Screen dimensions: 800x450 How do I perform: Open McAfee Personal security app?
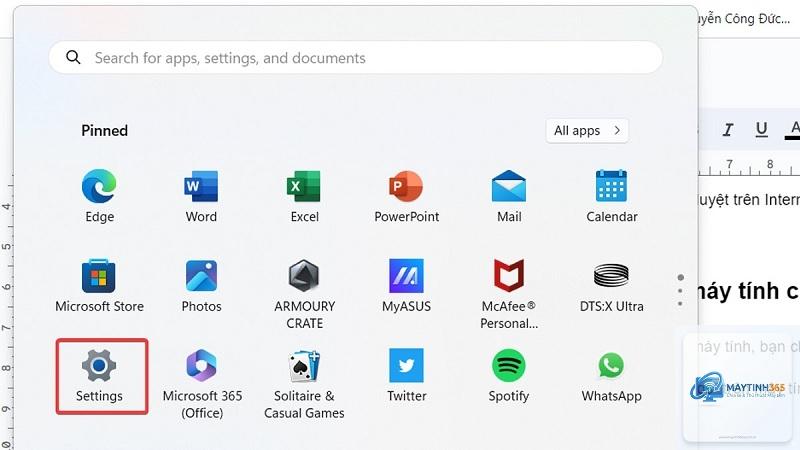click(x=509, y=294)
